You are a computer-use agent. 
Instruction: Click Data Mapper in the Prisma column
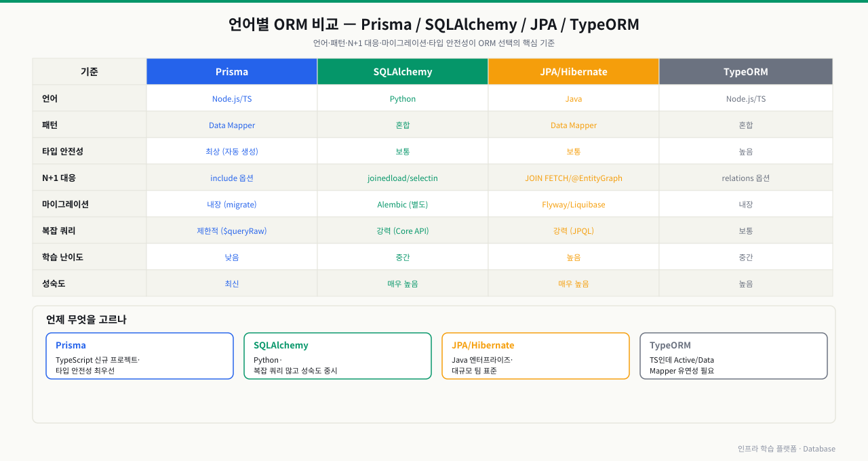point(232,125)
